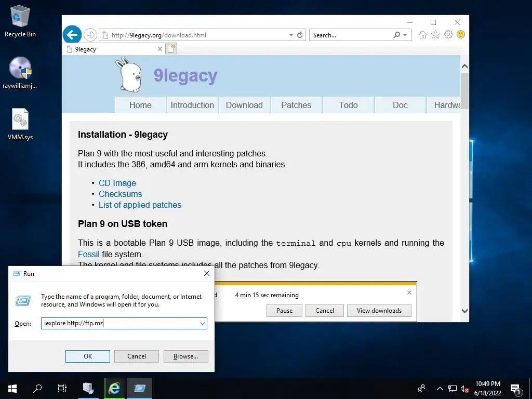Follow the Checksums link
This screenshot has width=532, height=399.
point(121,194)
